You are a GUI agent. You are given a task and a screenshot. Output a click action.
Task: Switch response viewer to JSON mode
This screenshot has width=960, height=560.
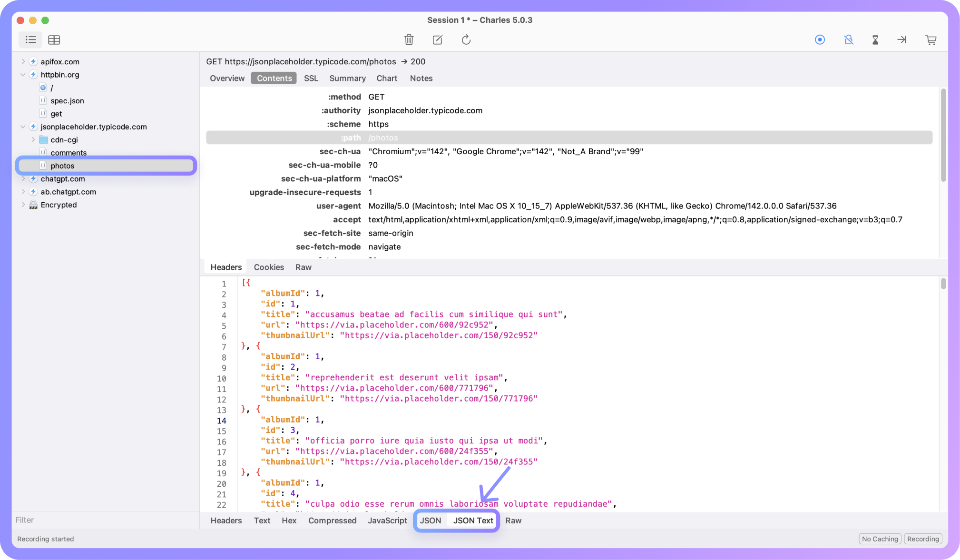pos(430,521)
